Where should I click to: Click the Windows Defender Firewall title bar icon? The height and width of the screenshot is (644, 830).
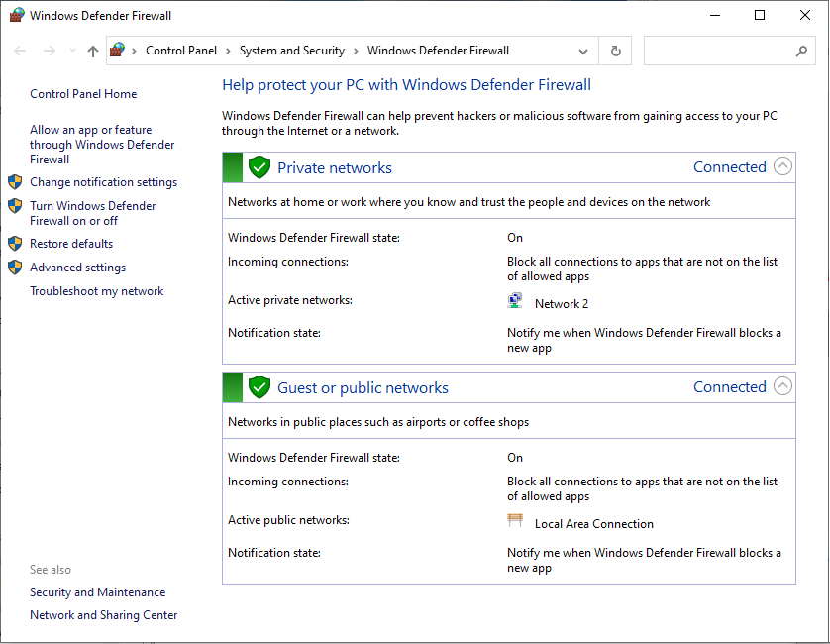17,15
